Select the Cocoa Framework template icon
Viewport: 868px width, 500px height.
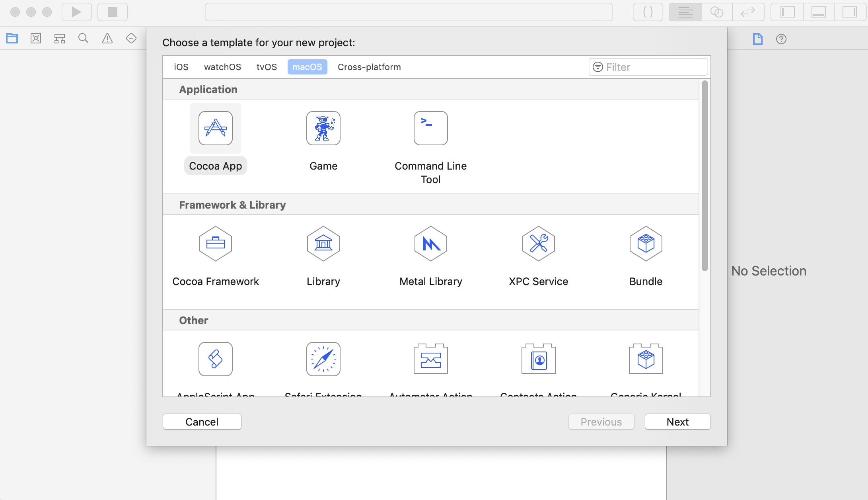tap(215, 244)
